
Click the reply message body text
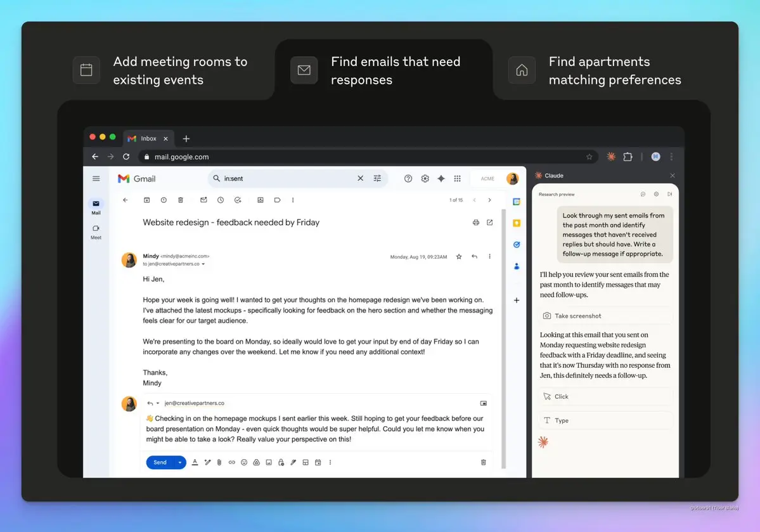point(315,429)
